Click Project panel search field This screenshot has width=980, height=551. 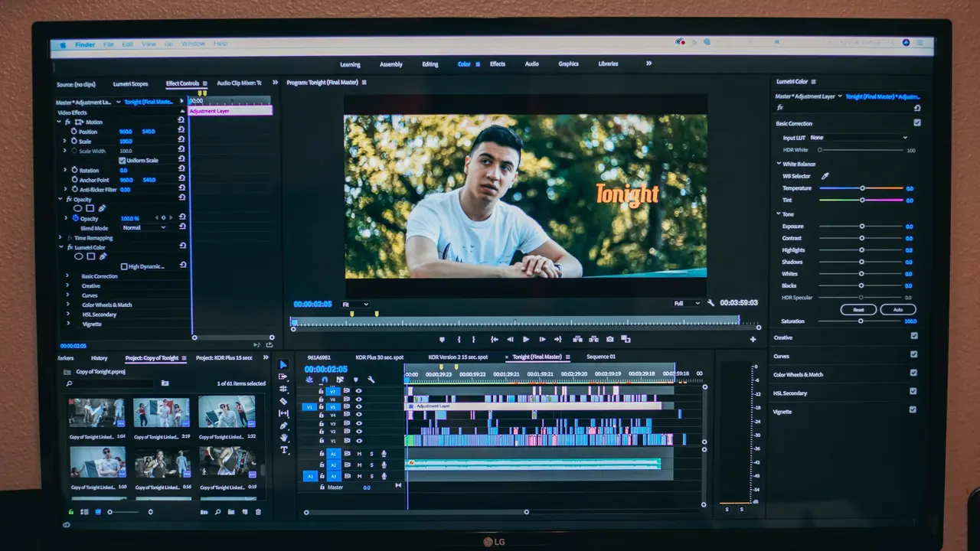coord(109,383)
